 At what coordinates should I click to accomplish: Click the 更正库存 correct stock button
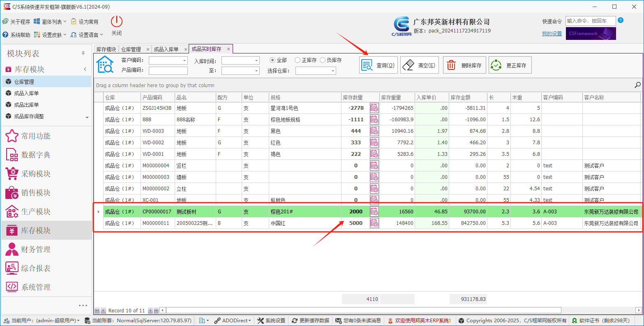coord(510,65)
